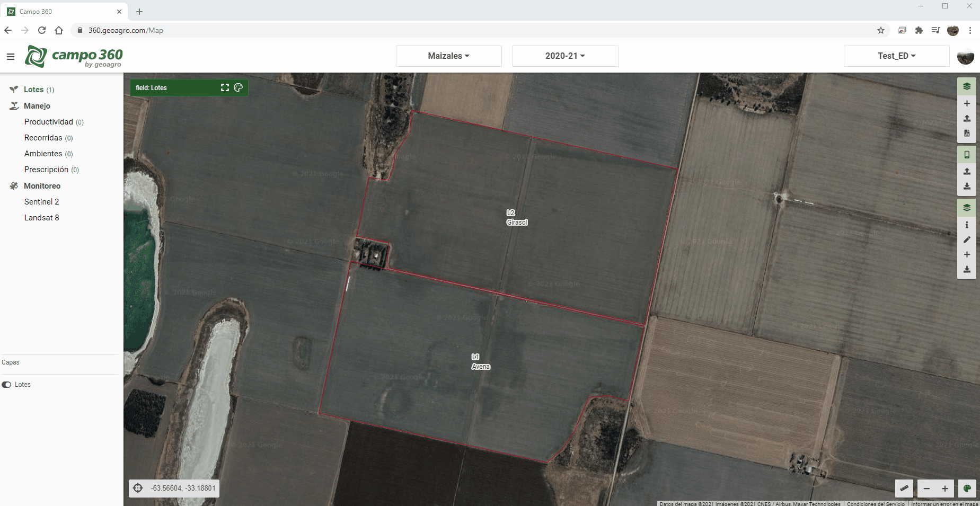Click the crosshair locate icon beside coordinates

tap(138, 488)
